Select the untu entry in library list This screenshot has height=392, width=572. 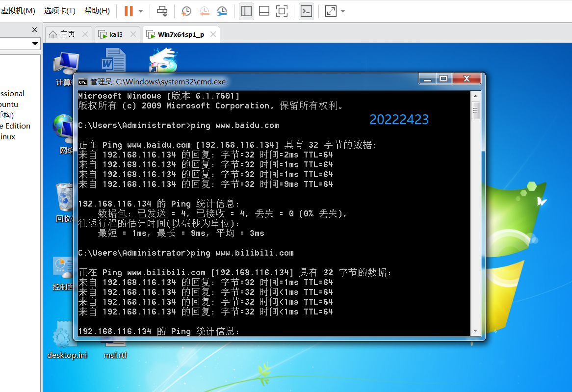click(9, 105)
